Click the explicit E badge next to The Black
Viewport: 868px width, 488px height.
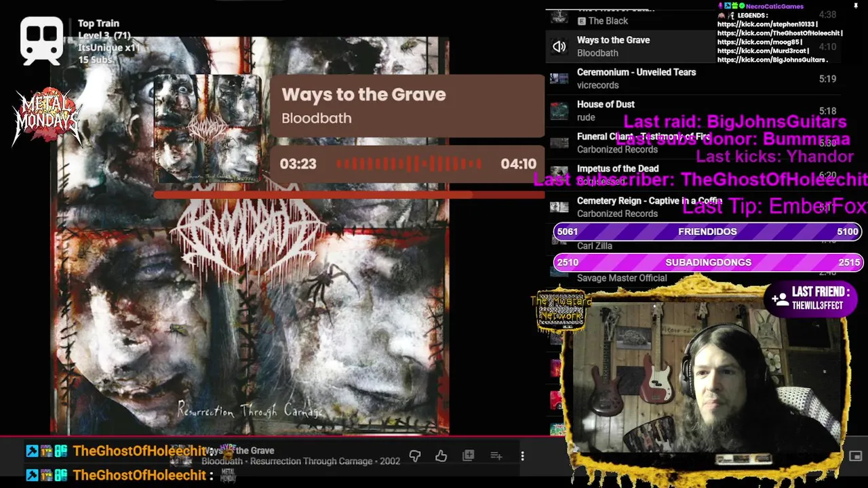click(581, 21)
